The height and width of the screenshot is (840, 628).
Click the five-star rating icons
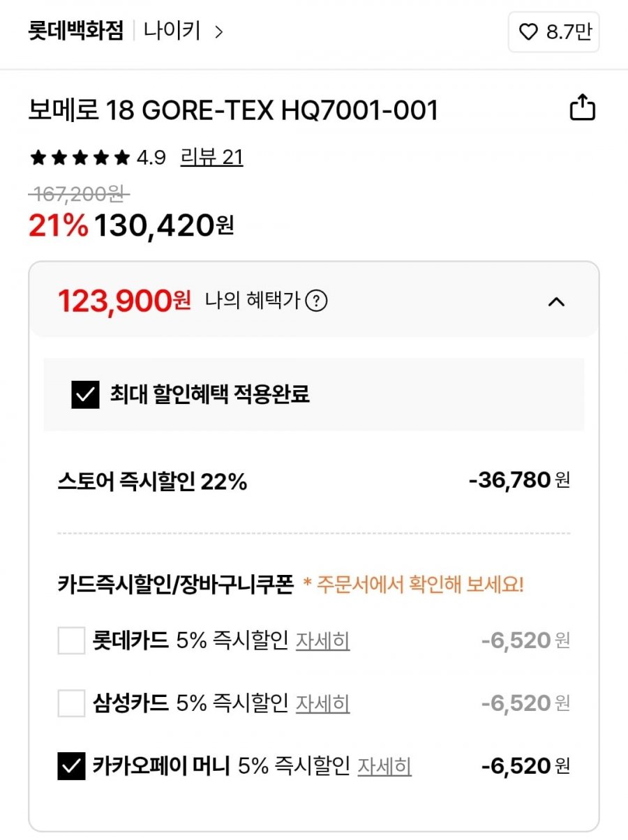[80, 158]
